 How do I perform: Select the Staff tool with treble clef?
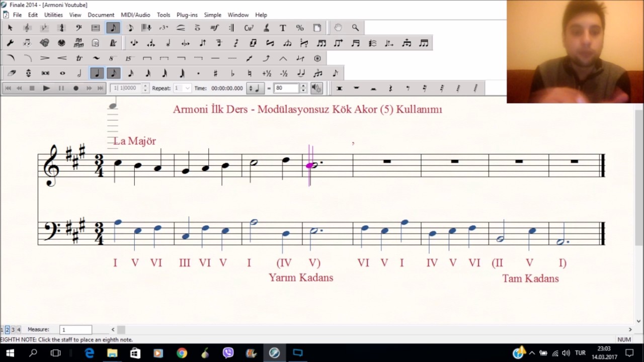pyautogui.click(x=27, y=28)
